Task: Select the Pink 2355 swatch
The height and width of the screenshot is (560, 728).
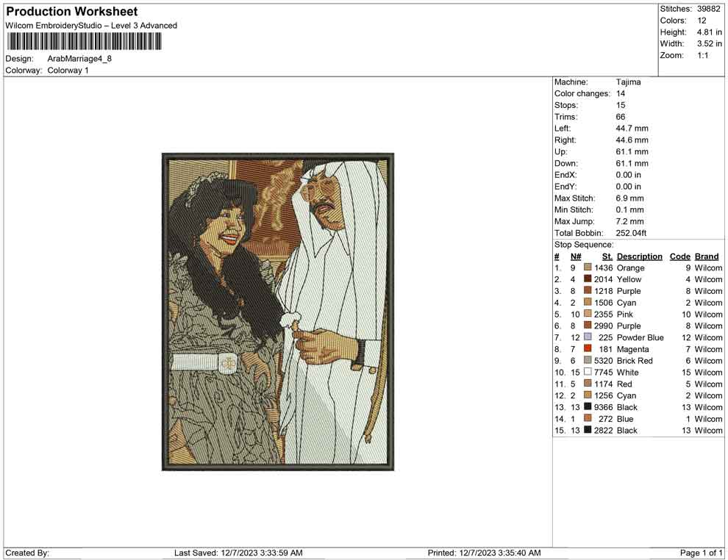Action: tap(588, 314)
